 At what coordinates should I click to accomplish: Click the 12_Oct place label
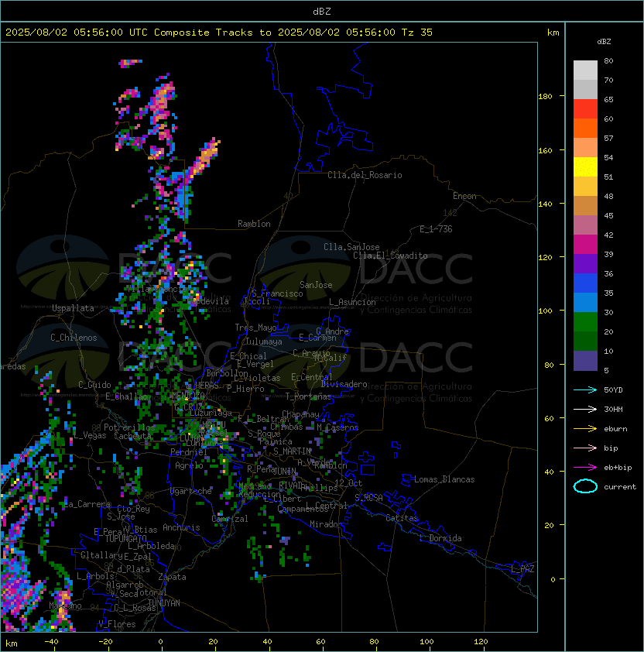tap(348, 483)
